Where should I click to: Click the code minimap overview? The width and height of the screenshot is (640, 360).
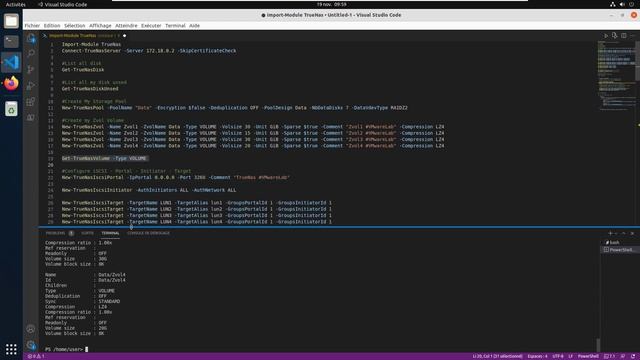616,76
